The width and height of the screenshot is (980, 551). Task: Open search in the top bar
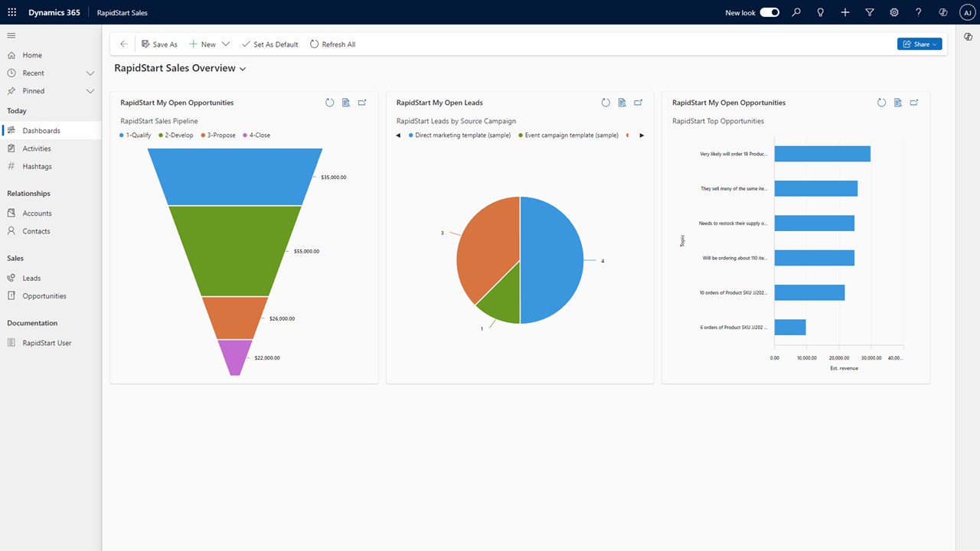796,12
